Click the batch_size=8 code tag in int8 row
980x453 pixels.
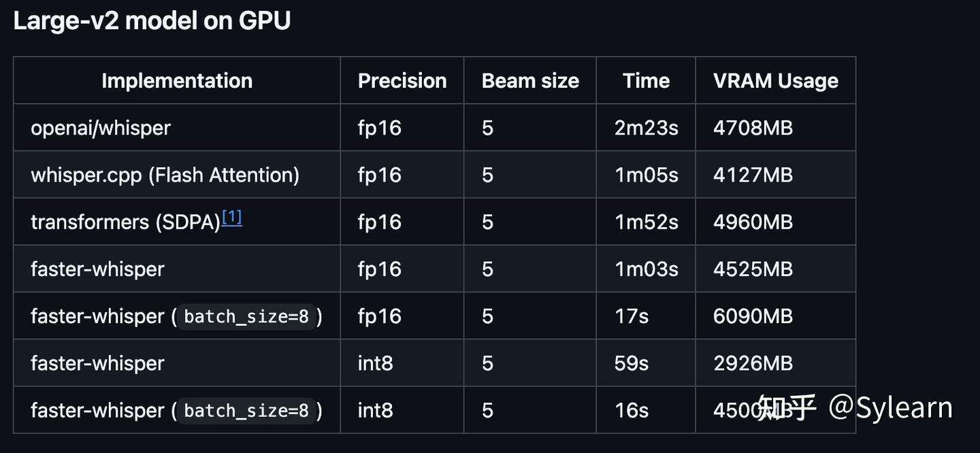(x=246, y=411)
